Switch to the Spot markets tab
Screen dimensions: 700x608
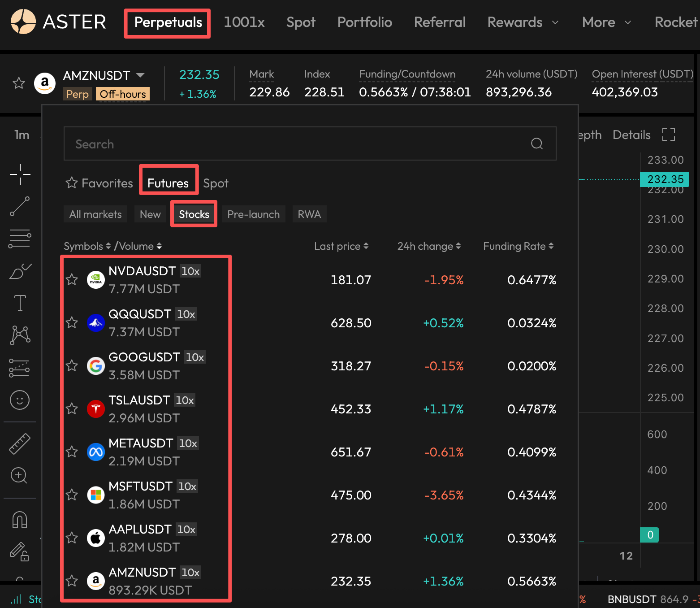pyautogui.click(x=216, y=183)
